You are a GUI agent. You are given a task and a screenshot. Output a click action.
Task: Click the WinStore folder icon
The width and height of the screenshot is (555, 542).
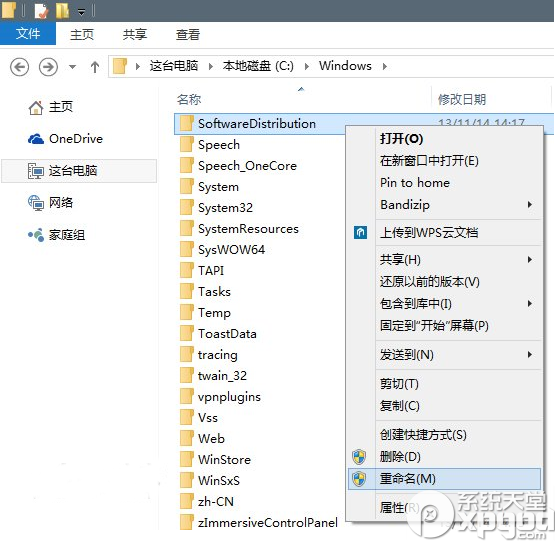click(x=187, y=459)
